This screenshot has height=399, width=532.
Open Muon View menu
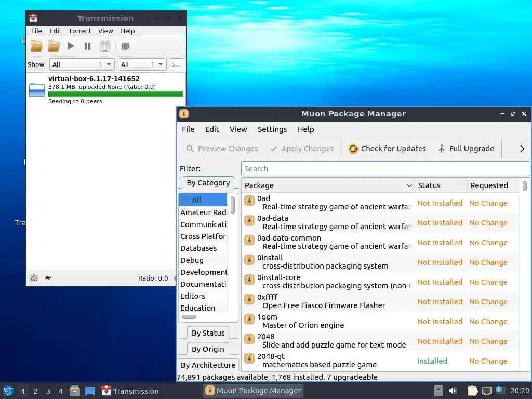238,129
